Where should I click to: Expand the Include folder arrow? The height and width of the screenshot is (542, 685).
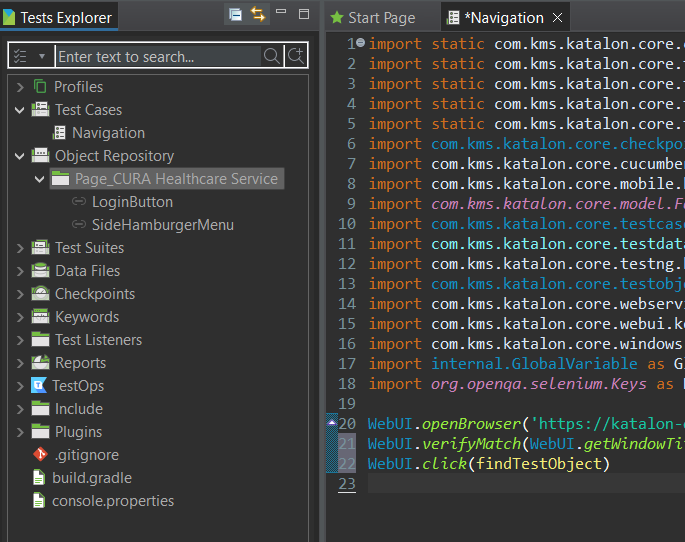pyautogui.click(x=20, y=409)
